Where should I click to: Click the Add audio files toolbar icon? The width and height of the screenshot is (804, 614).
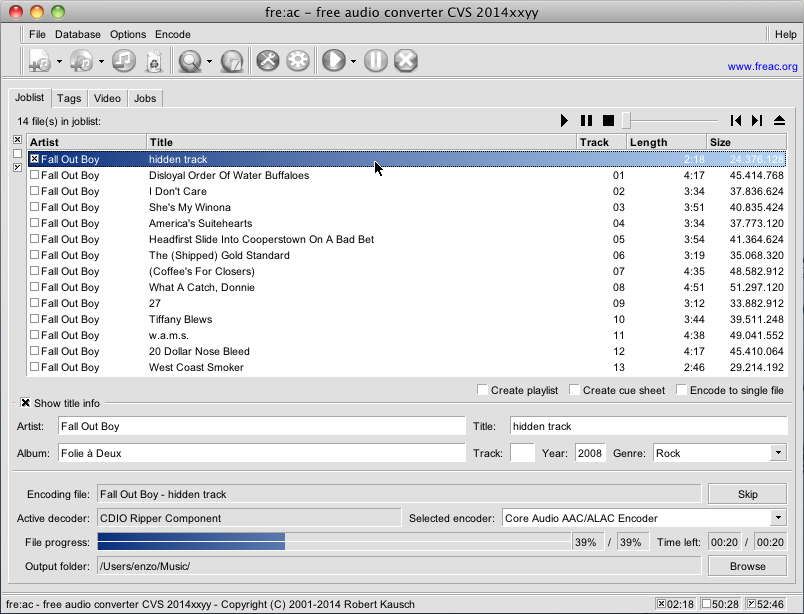pyautogui.click(x=40, y=61)
